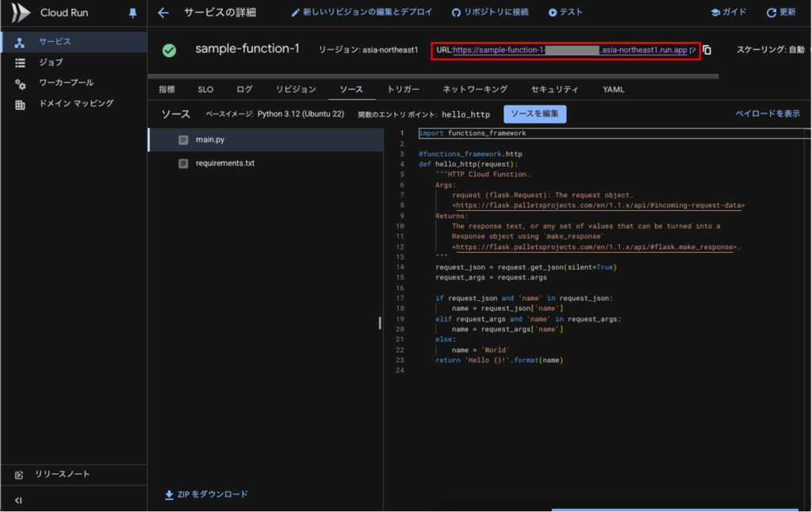This screenshot has height=512, width=812.
Task: Click the ドメイン マッピング grid icon
Action: coord(20,105)
